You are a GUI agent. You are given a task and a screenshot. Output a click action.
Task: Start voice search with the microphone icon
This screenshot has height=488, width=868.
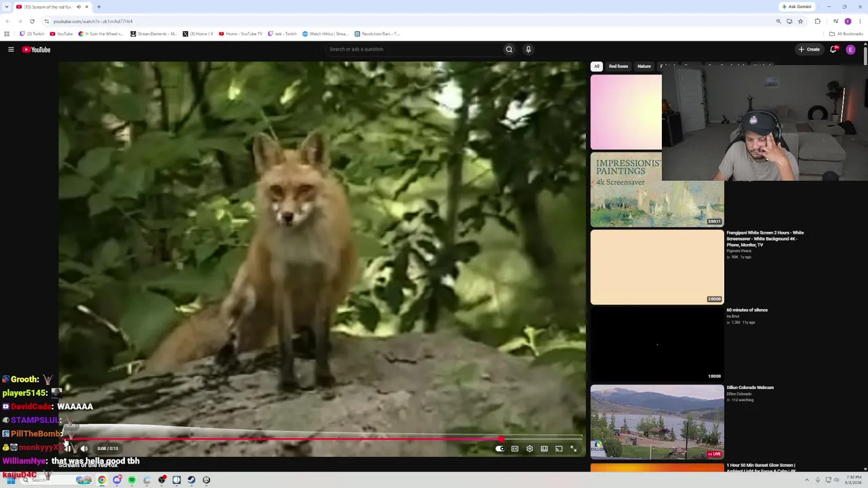pyautogui.click(x=528, y=49)
